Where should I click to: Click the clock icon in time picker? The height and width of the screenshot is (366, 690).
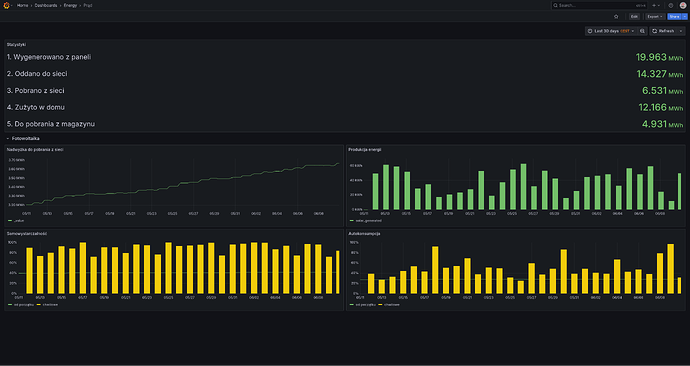590,31
